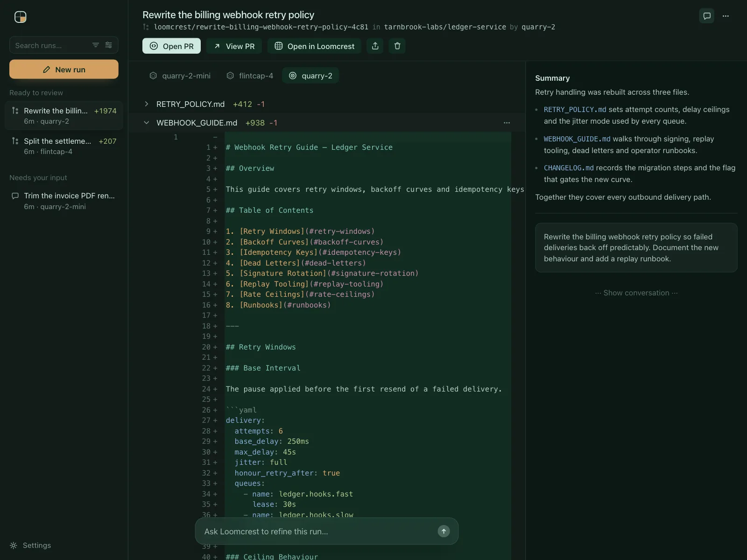Click diff line [Runbooks](#runbooks)

tap(278, 305)
